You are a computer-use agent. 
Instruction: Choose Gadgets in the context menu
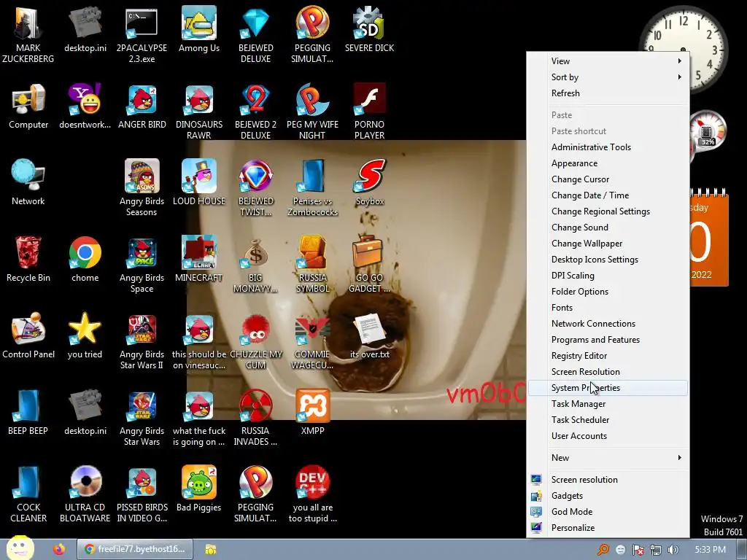click(x=608, y=496)
